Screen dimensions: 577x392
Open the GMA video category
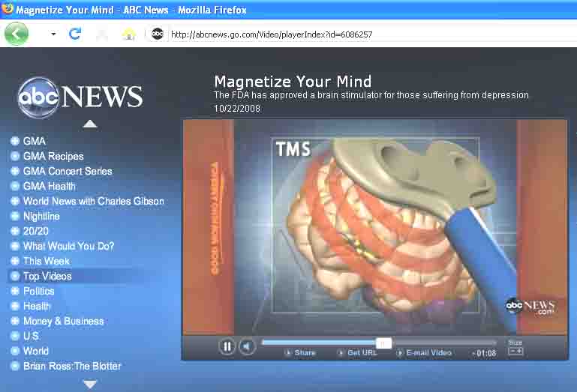click(x=35, y=141)
